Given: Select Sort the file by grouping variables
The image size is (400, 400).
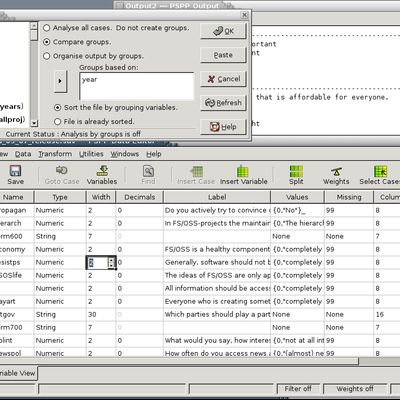Looking at the screenshot, I should tap(58, 108).
